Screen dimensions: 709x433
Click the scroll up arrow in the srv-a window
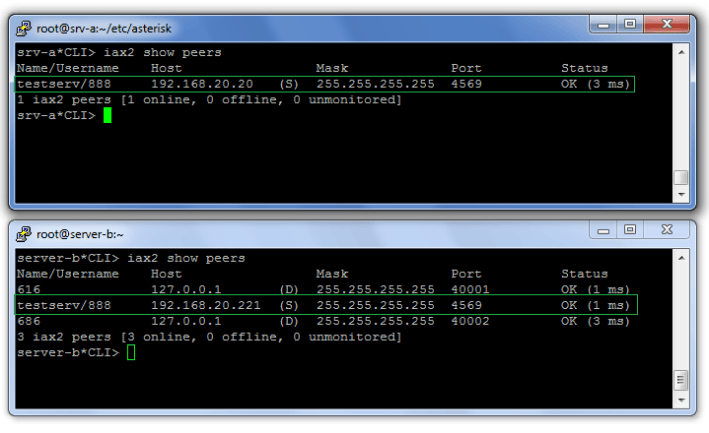click(x=681, y=52)
